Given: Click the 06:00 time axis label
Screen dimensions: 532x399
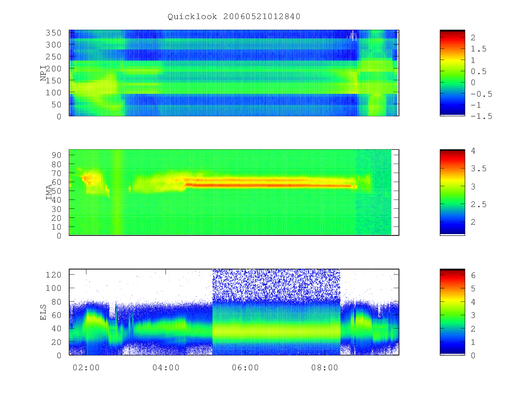Looking at the screenshot, I should coord(245,368).
